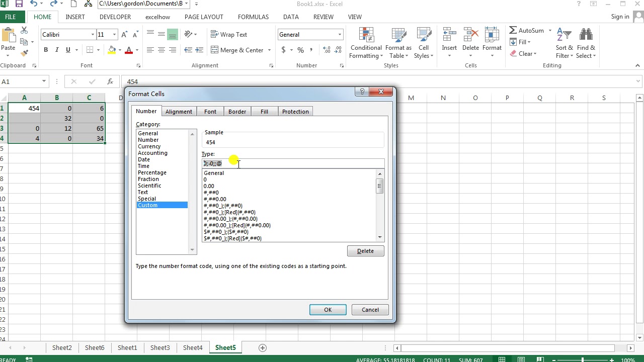Screen dimensions: 644x362
Task: Choose the #,##0.00 format code
Action: point(215,199)
